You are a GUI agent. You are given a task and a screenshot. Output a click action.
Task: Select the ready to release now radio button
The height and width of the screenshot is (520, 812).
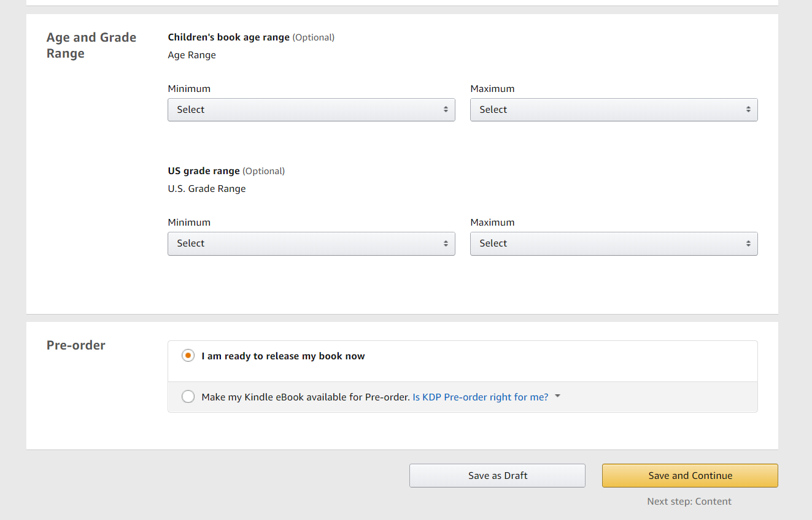(188, 356)
